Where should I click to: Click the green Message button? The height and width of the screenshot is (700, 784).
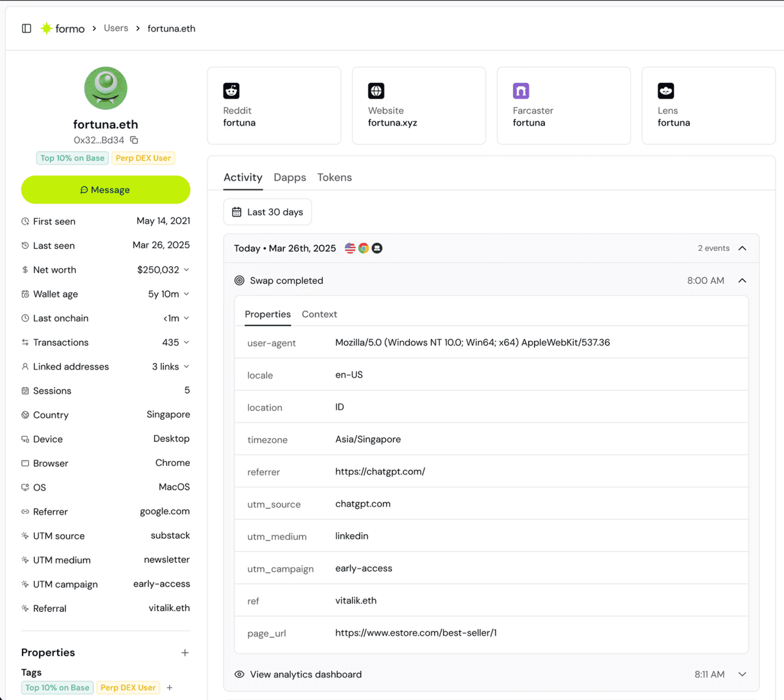coord(106,189)
